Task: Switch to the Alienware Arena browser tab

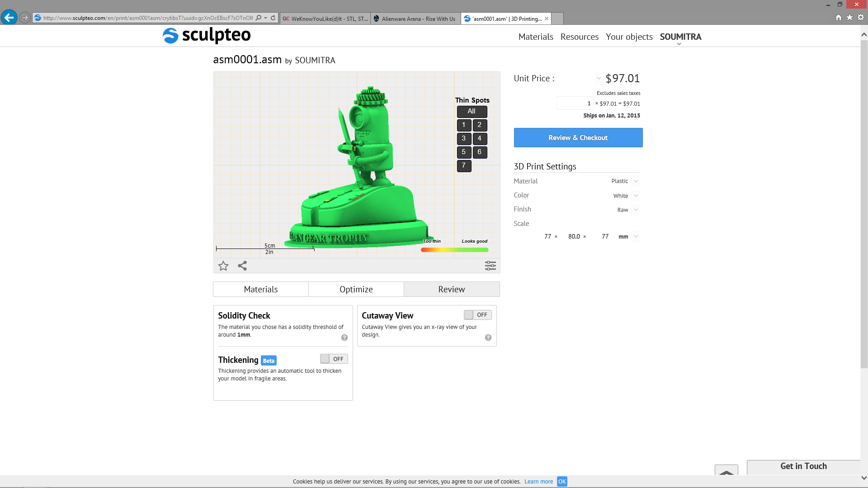Action: tap(415, 19)
